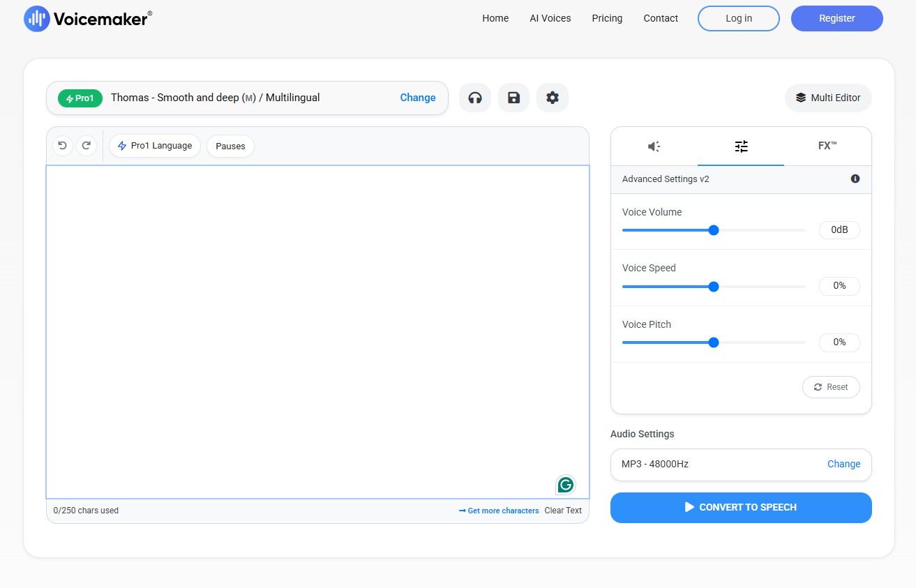Image resolution: width=916 pixels, height=588 pixels.
Task: Click the 'Advanced Settings v2' heading
Action: tap(666, 179)
